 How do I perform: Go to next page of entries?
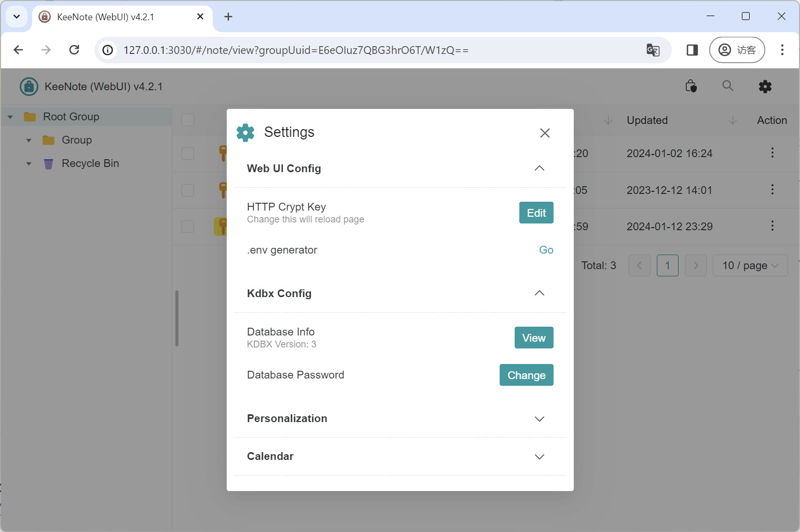coord(696,265)
